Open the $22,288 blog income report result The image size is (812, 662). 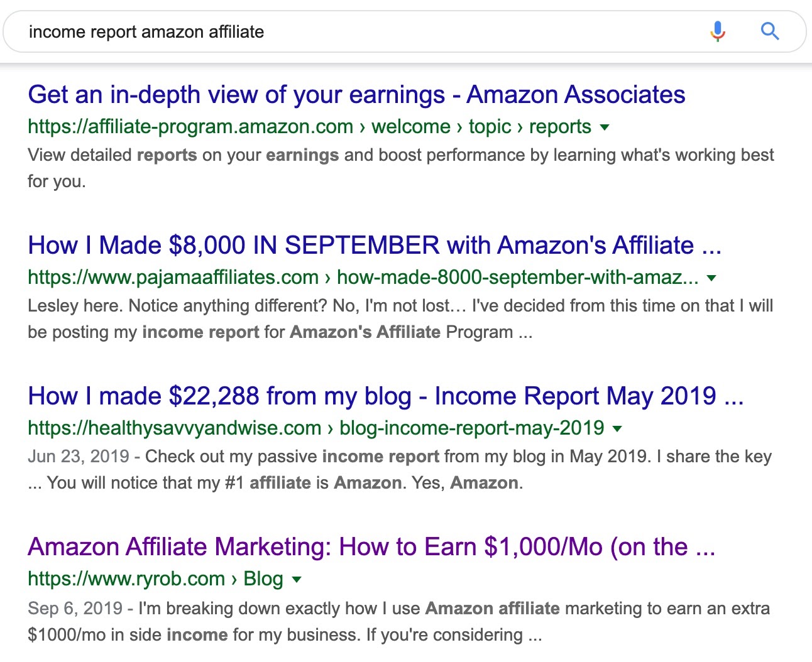[385, 396]
